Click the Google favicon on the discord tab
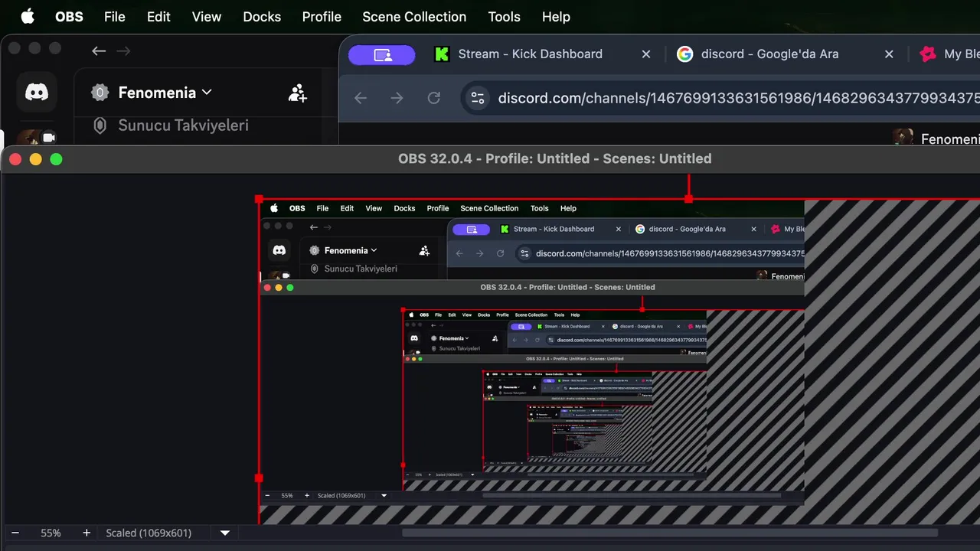Image resolution: width=980 pixels, height=551 pixels. coord(684,54)
